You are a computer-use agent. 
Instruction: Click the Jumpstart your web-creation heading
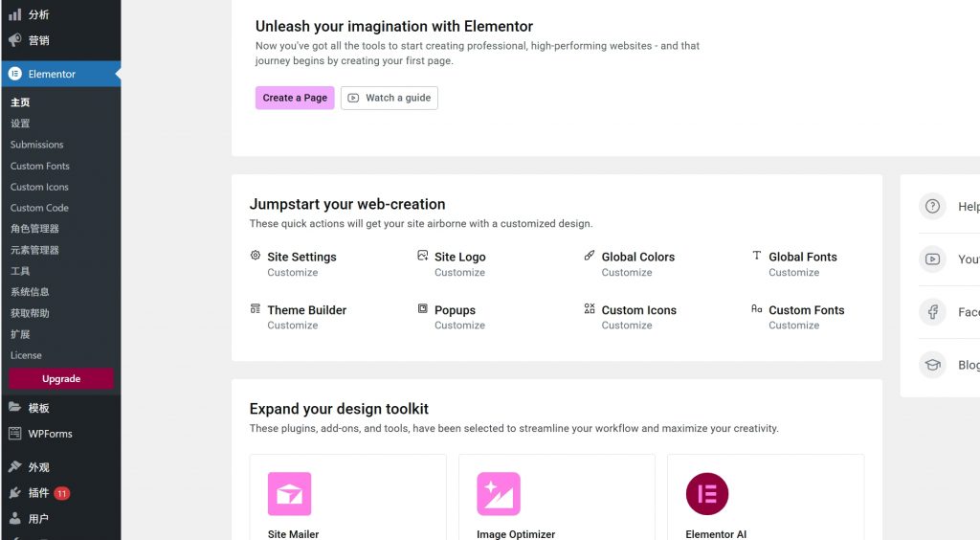point(347,204)
